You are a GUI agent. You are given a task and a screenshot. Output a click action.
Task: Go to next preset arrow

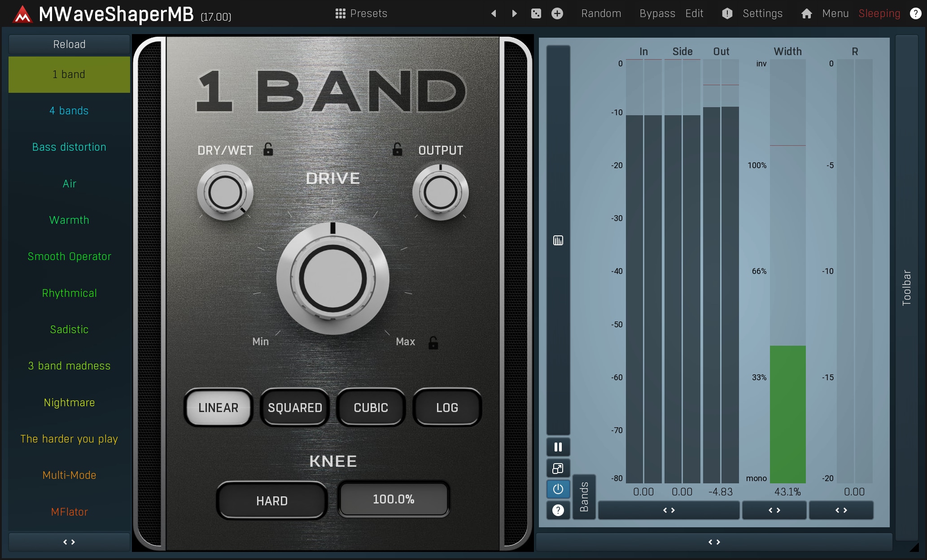[x=514, y=13]
